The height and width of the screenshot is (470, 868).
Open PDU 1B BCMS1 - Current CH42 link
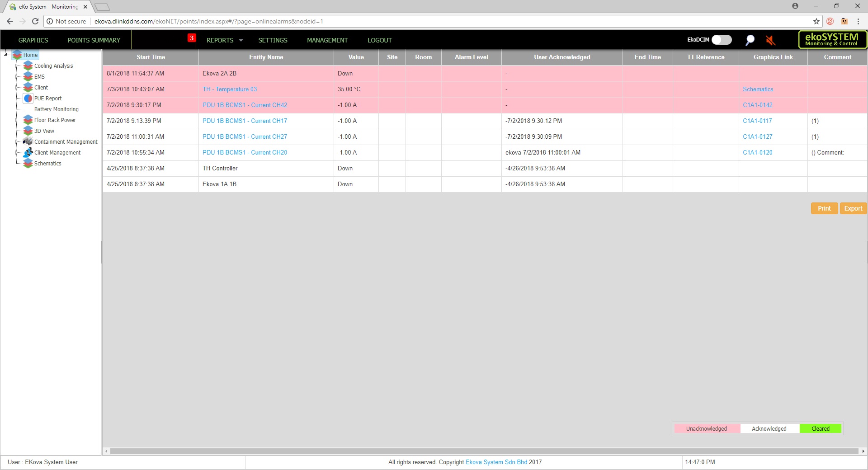(245, 105)
